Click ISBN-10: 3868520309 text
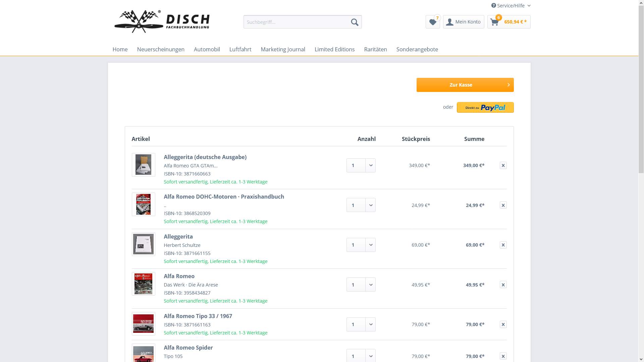The width and height of the screenshot is (644, 362). 187,213
